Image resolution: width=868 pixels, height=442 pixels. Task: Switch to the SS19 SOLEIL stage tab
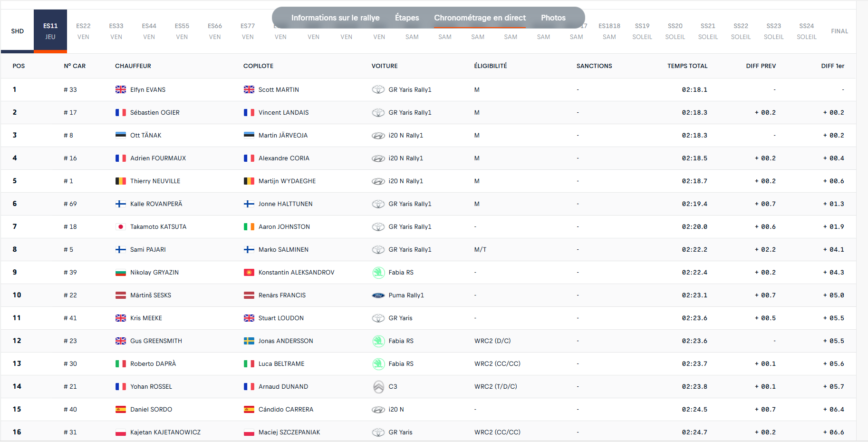(x=642, y=31)
